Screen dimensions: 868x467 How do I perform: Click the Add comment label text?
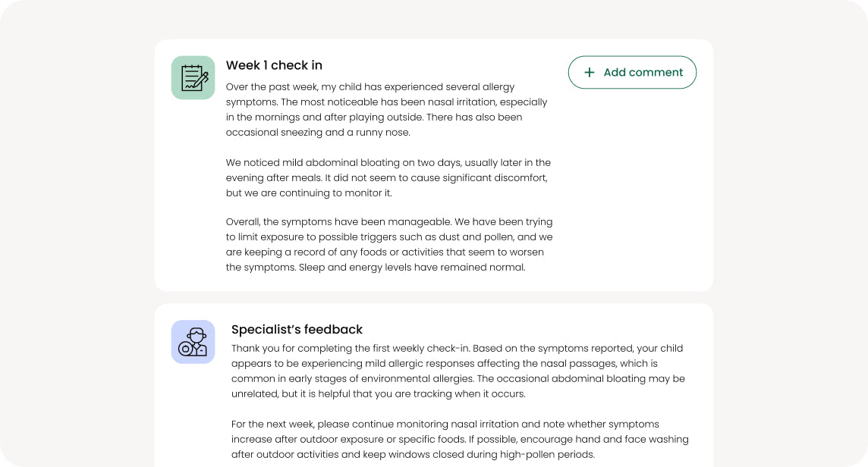tap(643, 72)
